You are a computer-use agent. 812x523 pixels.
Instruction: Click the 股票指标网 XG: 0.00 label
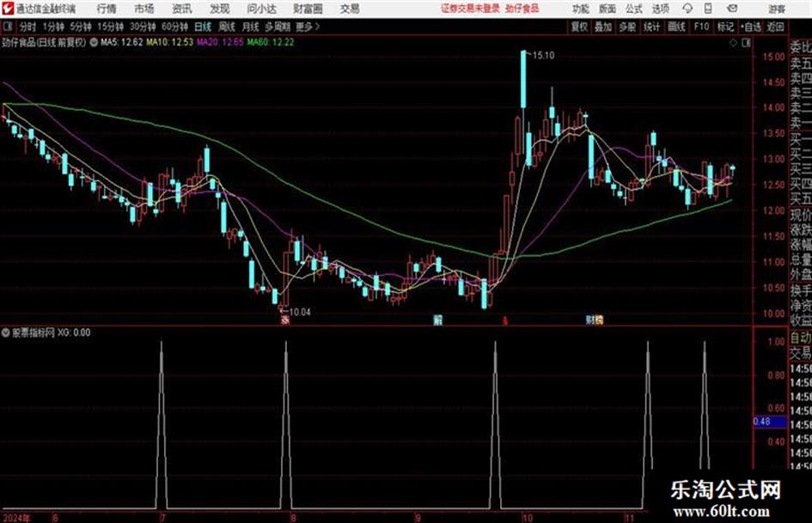(x=52, y=332)
